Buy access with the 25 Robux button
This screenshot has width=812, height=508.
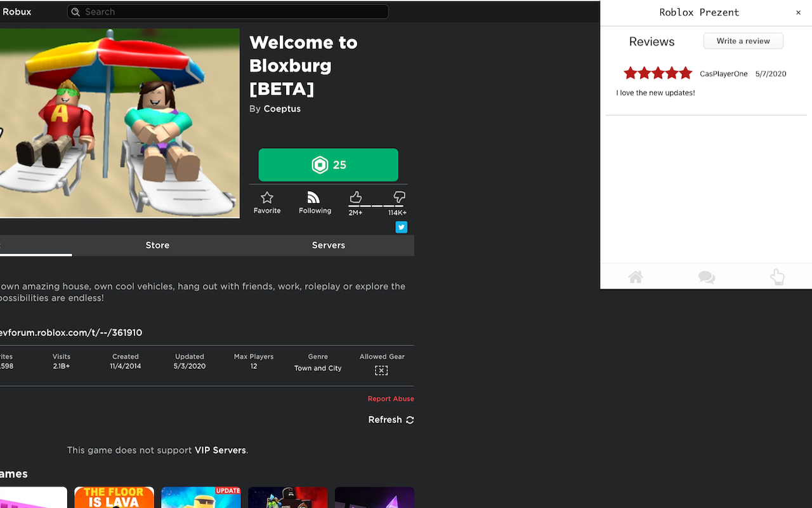pos(329,165)
